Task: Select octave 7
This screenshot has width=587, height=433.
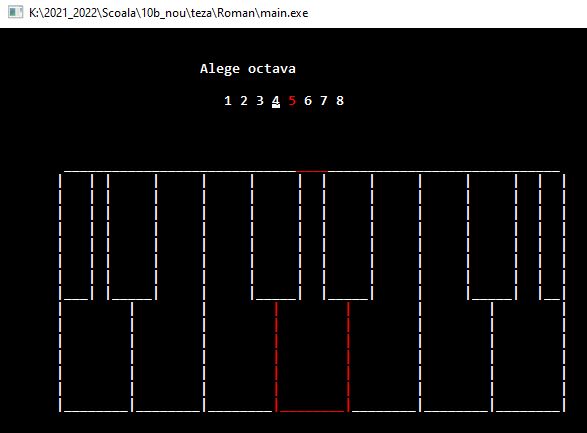Action: [x=324, y=101]
